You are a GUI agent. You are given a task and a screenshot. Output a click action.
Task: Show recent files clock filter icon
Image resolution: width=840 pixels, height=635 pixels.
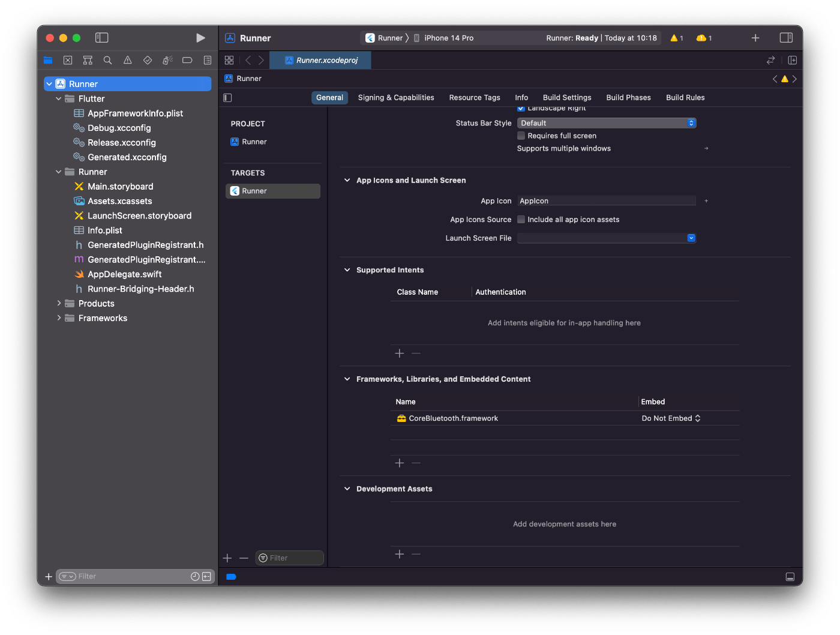pos(195,576)
